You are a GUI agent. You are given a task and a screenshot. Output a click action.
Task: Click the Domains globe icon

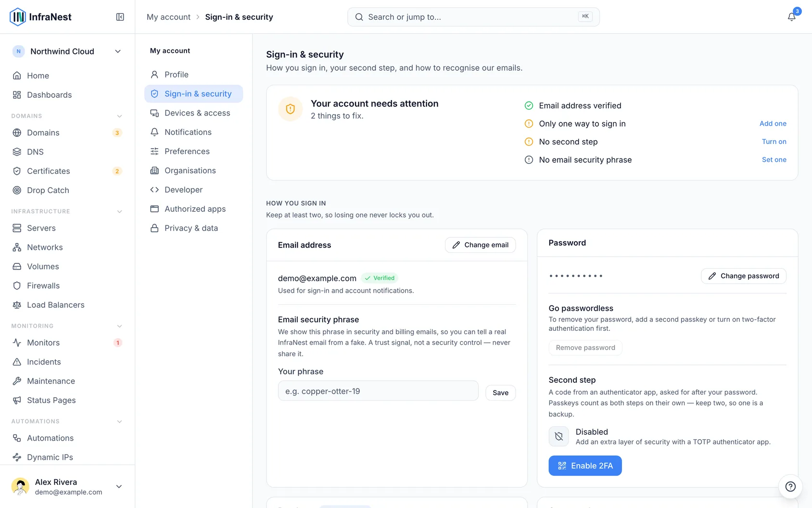tap(17, 132)
